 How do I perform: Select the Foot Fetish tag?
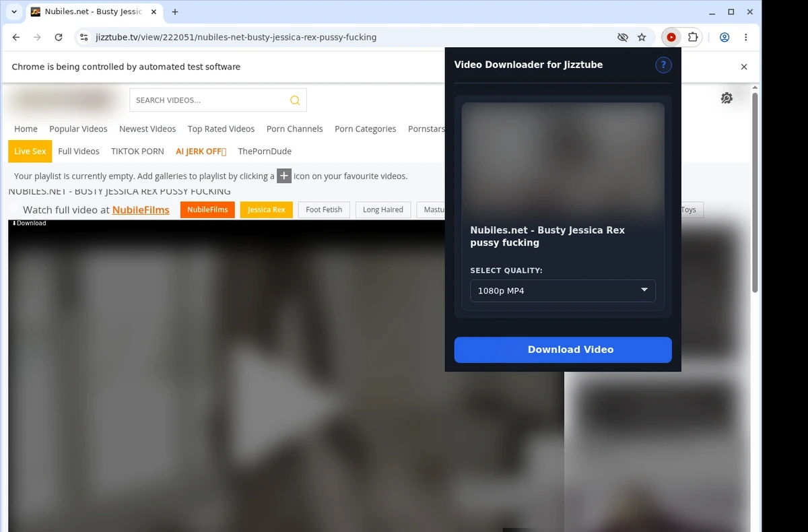tap(324, 209)
